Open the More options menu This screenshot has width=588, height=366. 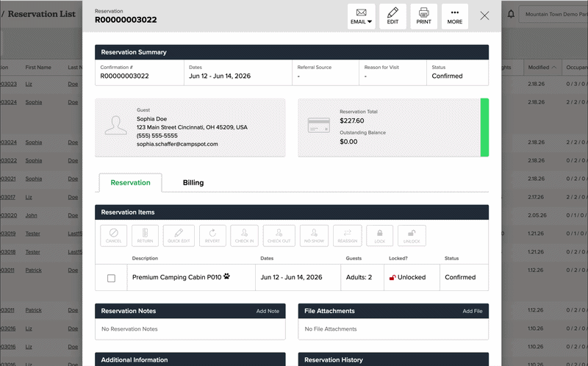point(454,16)
